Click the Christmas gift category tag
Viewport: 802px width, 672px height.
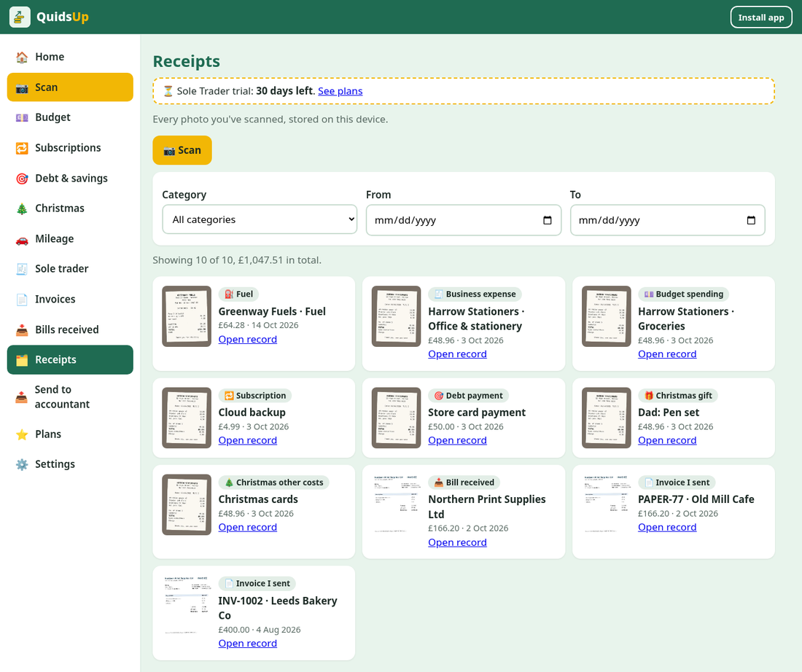pos(678,396)
